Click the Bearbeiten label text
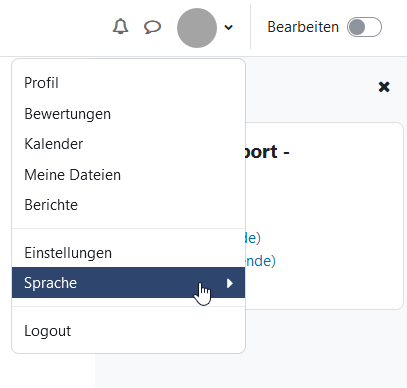407x388 pixels. 303,27
